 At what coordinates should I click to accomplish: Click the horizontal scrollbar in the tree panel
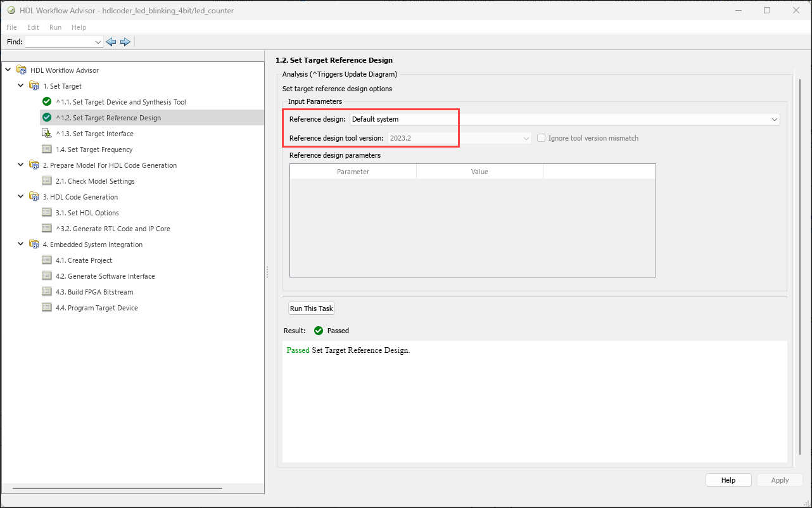pyautogui.click(x=117, y=488)
